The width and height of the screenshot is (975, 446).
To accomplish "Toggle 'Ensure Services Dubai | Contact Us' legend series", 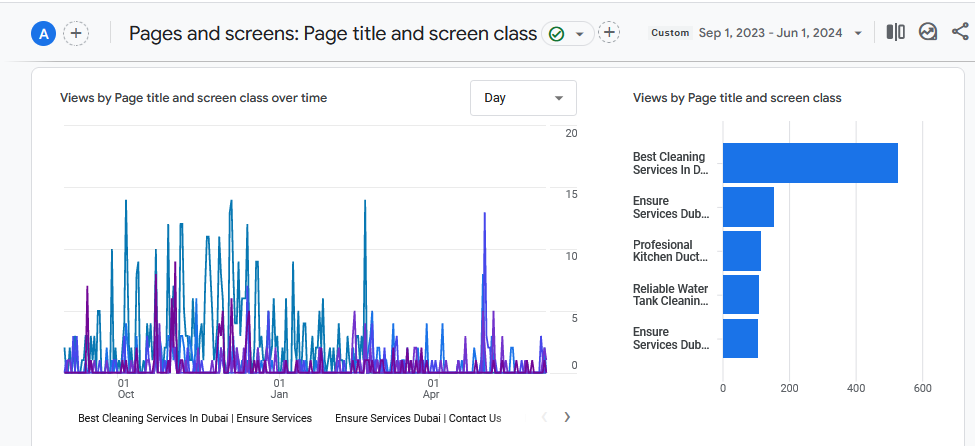I will 418,418.
